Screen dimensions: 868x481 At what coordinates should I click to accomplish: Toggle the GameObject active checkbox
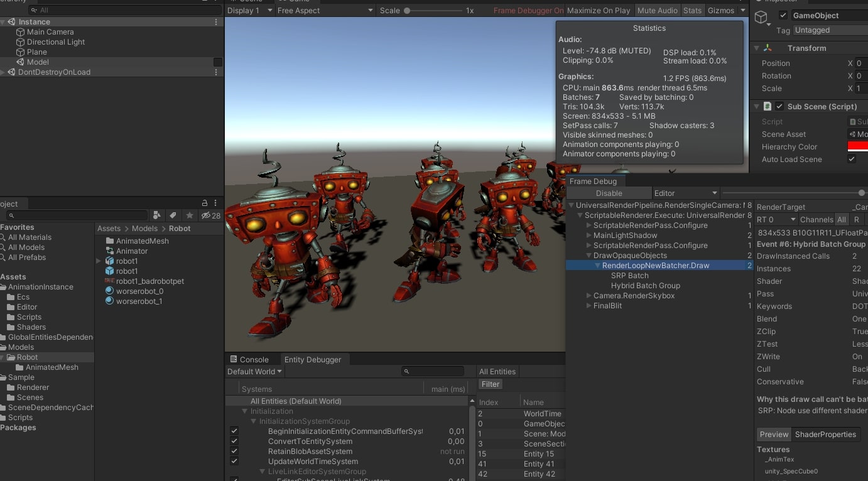(783, 15)
